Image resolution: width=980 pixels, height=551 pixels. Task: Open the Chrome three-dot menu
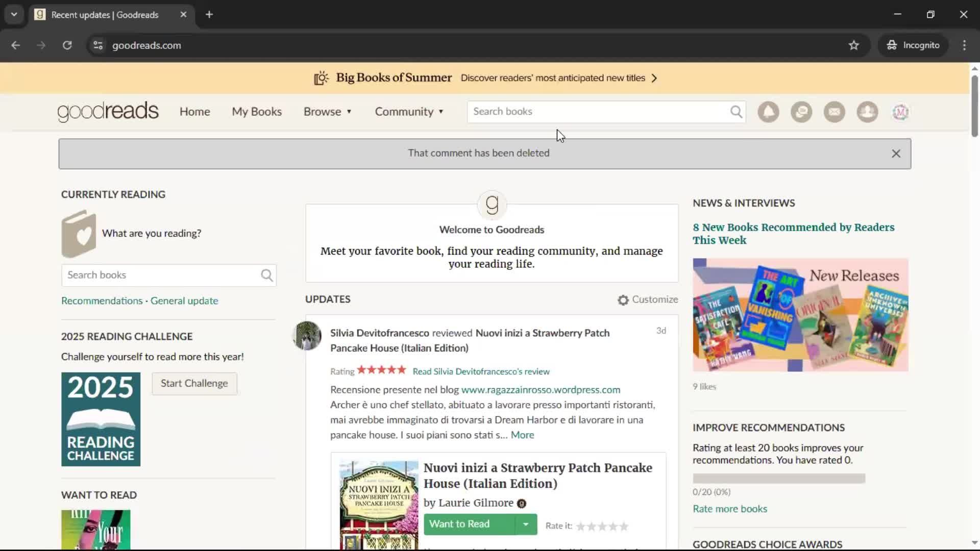click(964, 45)
